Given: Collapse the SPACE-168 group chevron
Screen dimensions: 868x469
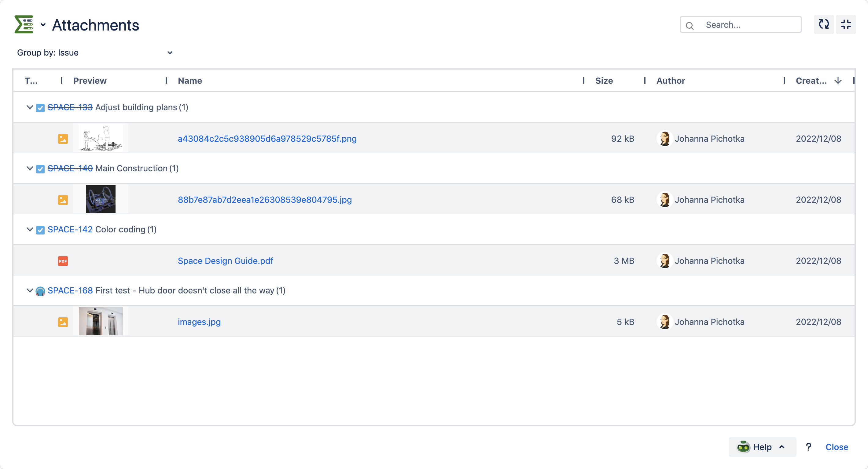Looking at the screenshot, I should (x=30, y=291).
